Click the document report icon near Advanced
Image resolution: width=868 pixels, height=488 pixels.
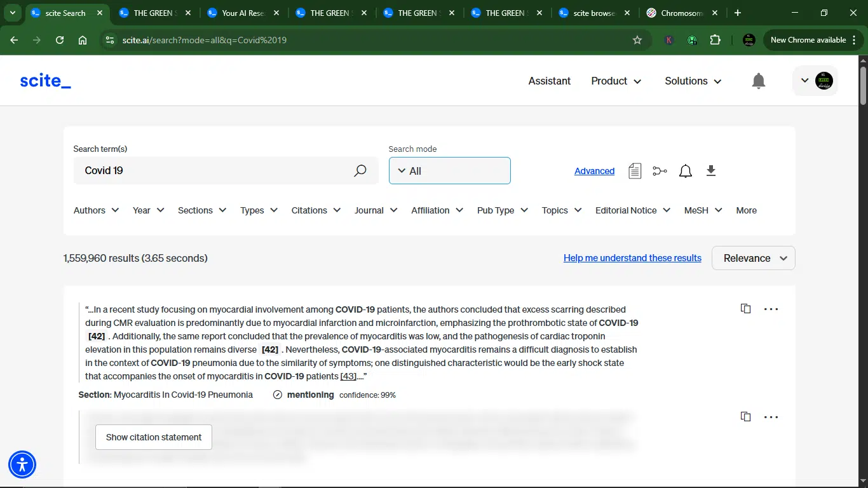(635, 171)
